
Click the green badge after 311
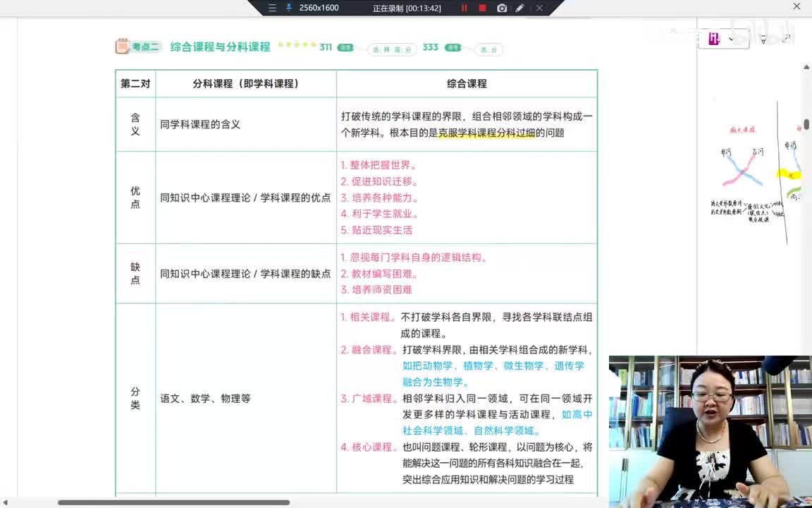(345, 47)
